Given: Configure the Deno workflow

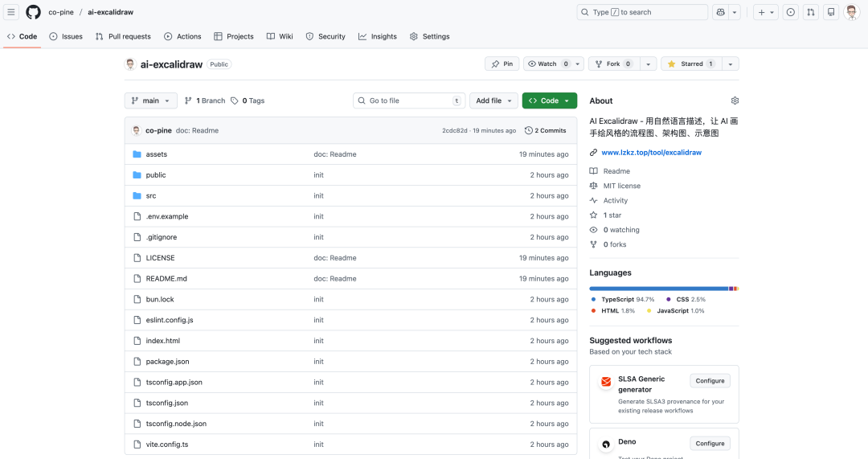Looking at the screenshot, I should [x=710, y=444].
